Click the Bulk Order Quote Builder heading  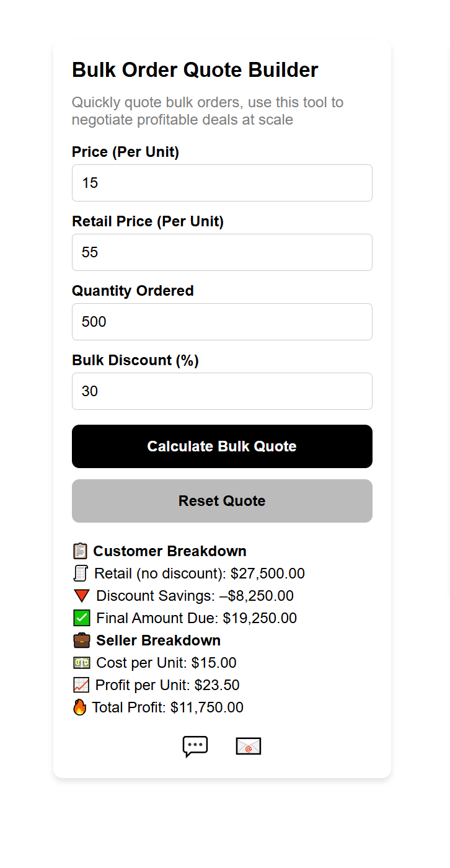tap(195, 69)
